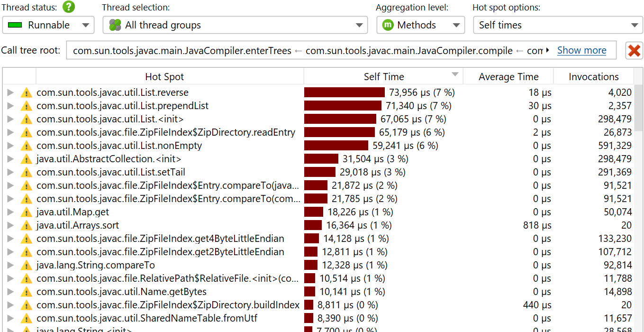Select the java.util.Arrays.sort method name

[x=78, y=225]
